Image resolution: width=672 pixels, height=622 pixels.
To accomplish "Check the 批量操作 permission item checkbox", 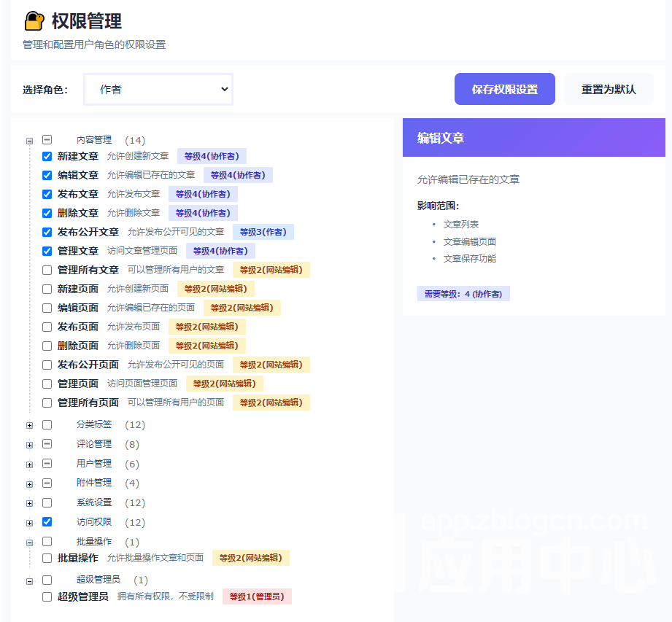I will click(47, 558).
